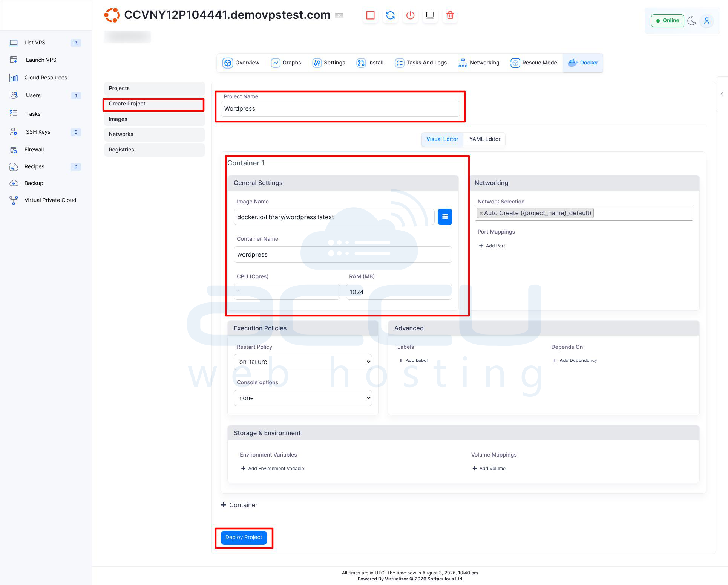
Task: Open the user profile avatar icon
Action: point(707,21)
